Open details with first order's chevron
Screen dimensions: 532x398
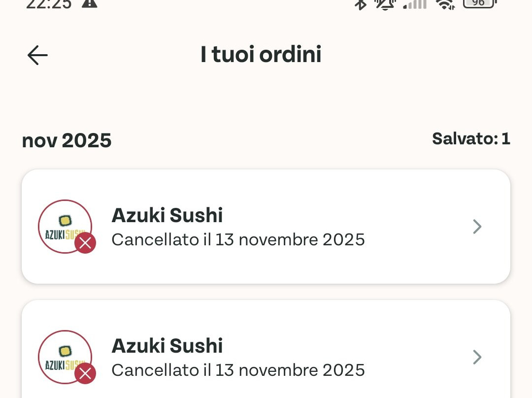(477, 226)
